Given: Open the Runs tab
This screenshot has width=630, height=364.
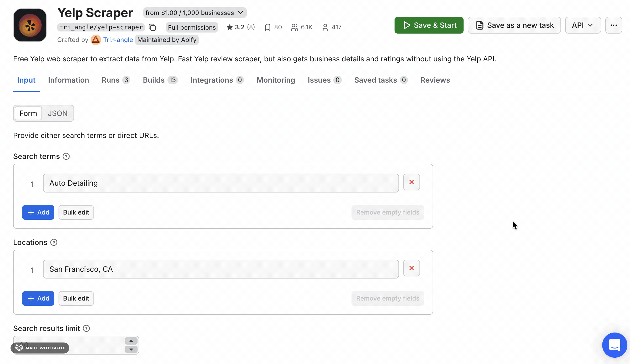Looking at the screenshot, I should click(116, 80).
